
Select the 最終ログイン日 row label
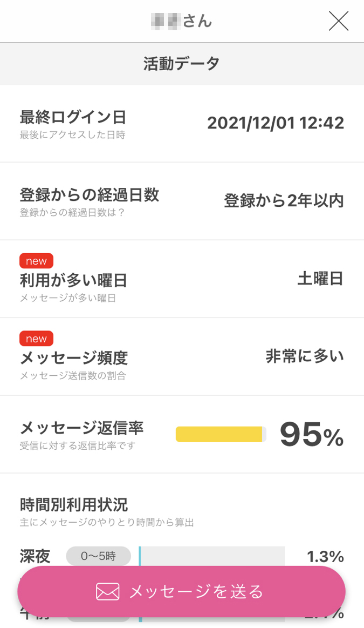(73, 117)
